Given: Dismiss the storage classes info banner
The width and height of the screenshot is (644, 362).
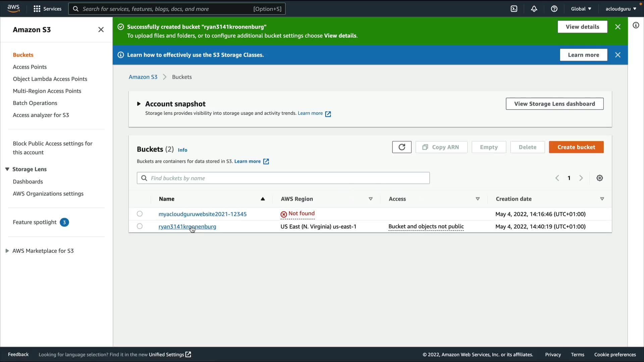Looking at the screenshot, I should (618, 55).
